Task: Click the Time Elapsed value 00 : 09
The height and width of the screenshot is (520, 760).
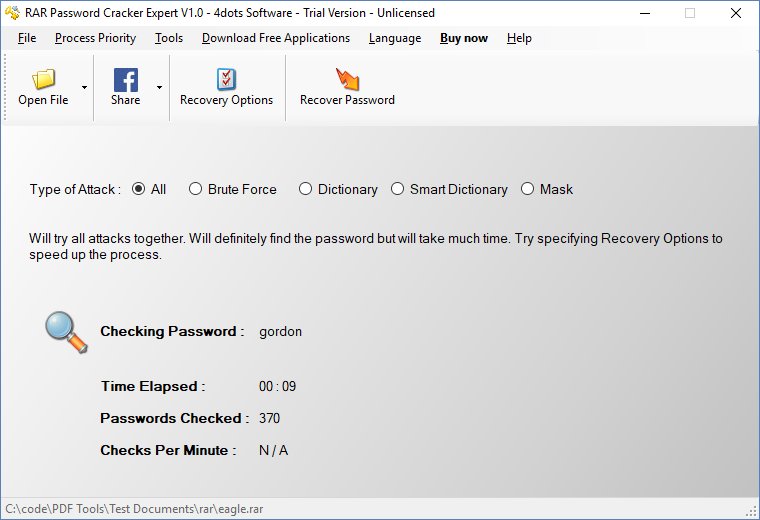Action: pyautogui.click(x=277, y=386)
